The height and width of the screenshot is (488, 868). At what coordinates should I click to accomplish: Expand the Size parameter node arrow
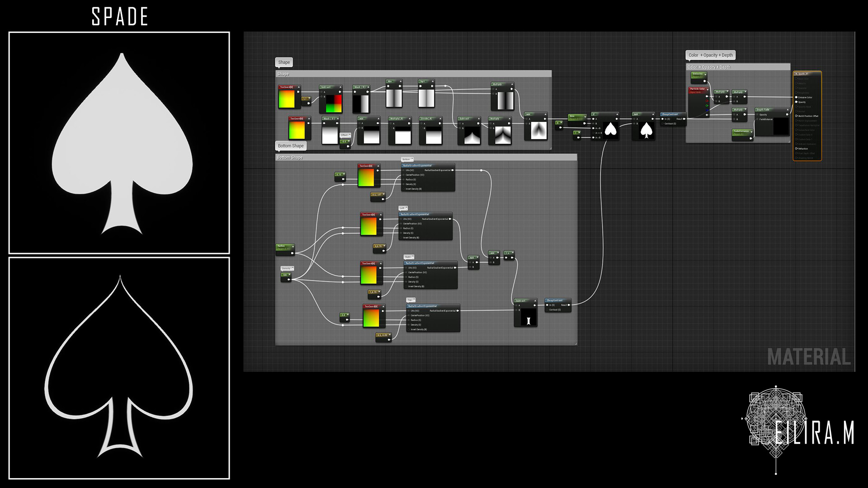click(585, 117)
